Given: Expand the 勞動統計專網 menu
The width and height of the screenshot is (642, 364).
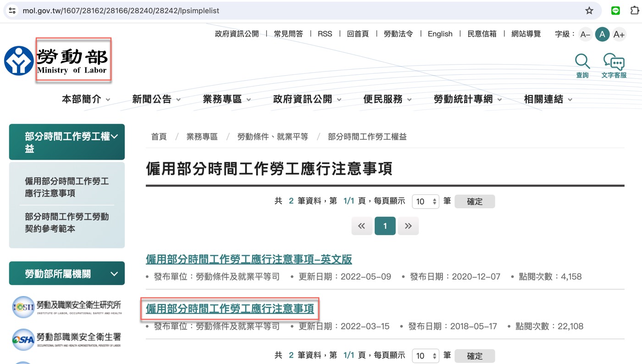Looking at the screenshot, I should (468, 99).
